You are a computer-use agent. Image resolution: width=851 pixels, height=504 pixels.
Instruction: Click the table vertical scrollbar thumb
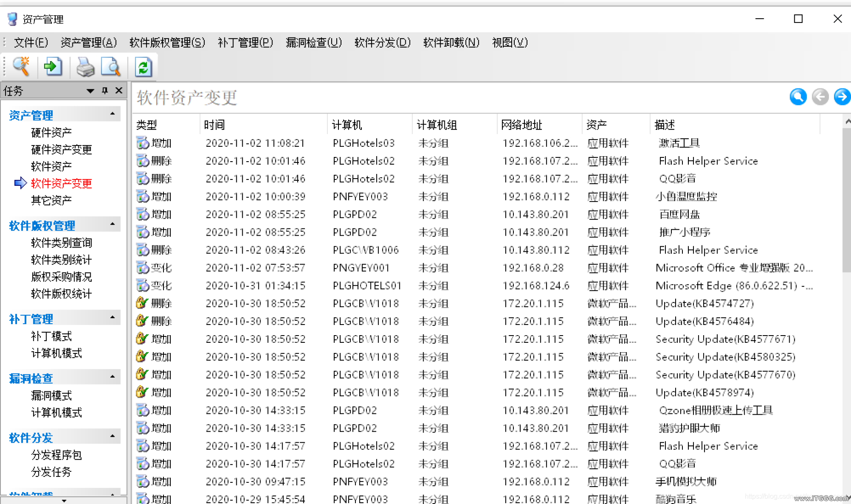click(846, 200)
